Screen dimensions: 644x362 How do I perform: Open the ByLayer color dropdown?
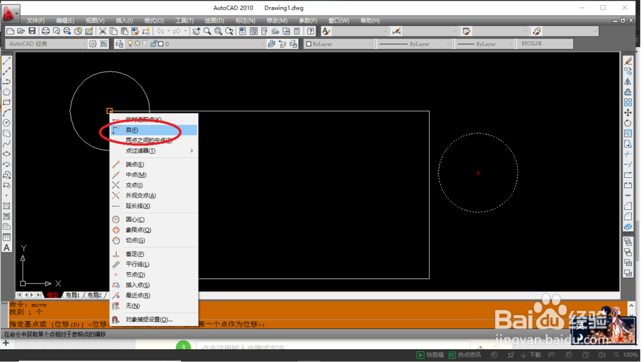coord(370,44)
